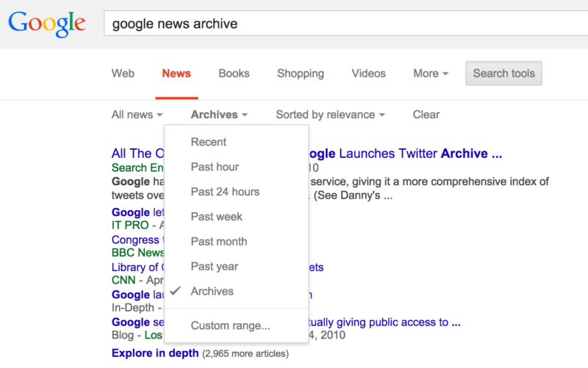The image size is (588, 368).
Task: Open the Sorted by relevance dropdown
Action: pyautogui.click(x=330, y=115)
